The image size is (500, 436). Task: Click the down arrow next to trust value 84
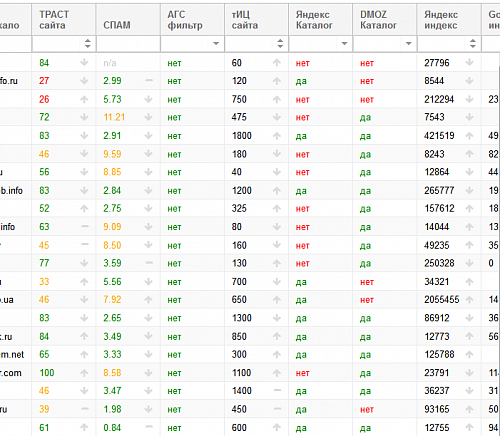coord(84,62)
